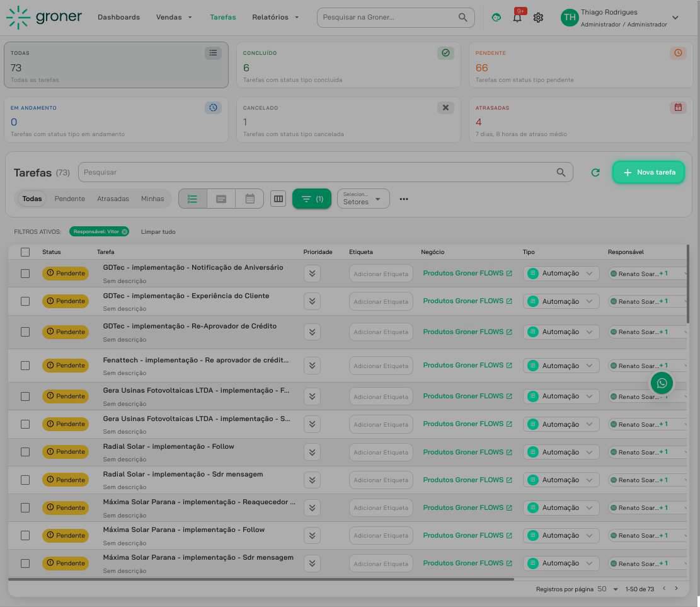The width and height of the screenshot is (700, 607).
Task: Click the list icon on the Todas card
Action: tap(213, 53)
